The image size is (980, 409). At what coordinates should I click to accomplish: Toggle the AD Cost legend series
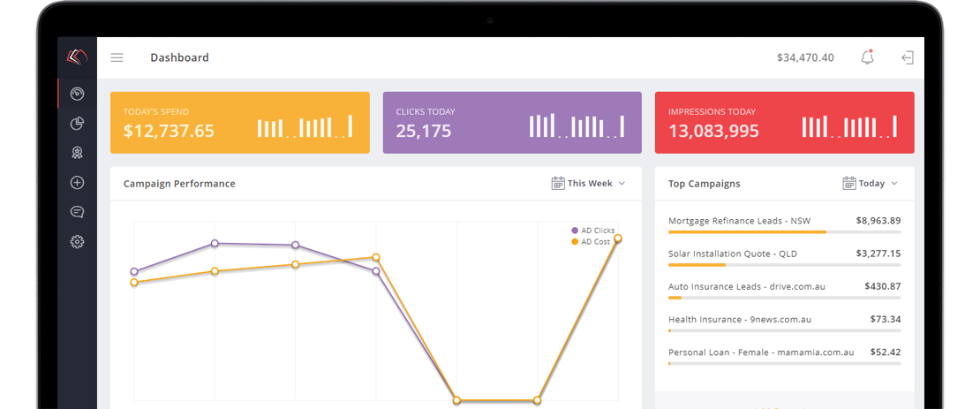pos(591,241)
